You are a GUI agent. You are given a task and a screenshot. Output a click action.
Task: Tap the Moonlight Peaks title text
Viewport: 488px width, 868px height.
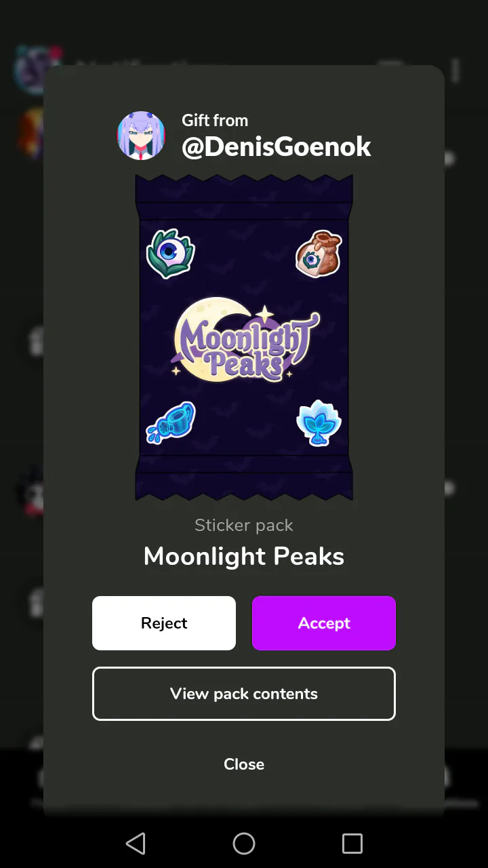(244, 557)
